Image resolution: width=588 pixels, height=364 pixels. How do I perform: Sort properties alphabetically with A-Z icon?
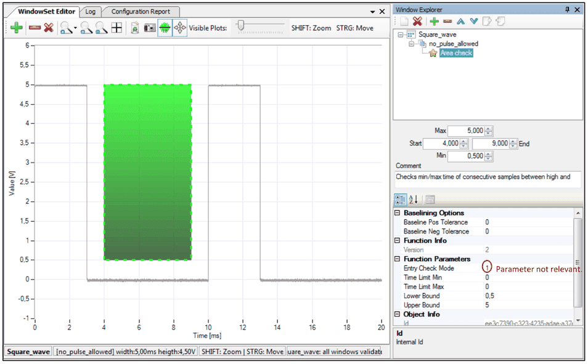click(x=413, y=200)
